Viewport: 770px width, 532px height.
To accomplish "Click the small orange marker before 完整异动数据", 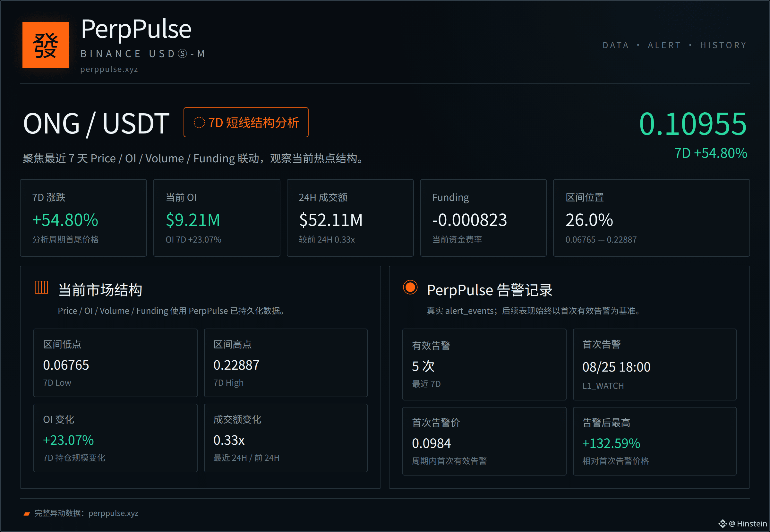I will pos(27,514).
